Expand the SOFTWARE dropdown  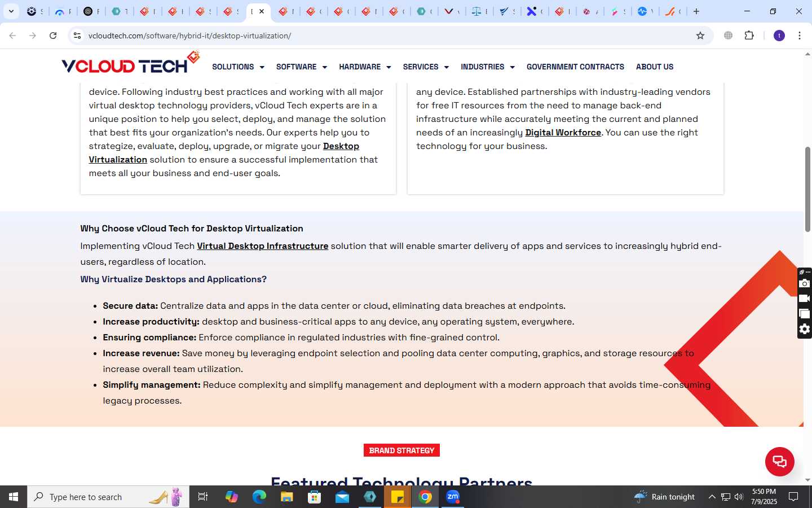(x=302, y=67)
